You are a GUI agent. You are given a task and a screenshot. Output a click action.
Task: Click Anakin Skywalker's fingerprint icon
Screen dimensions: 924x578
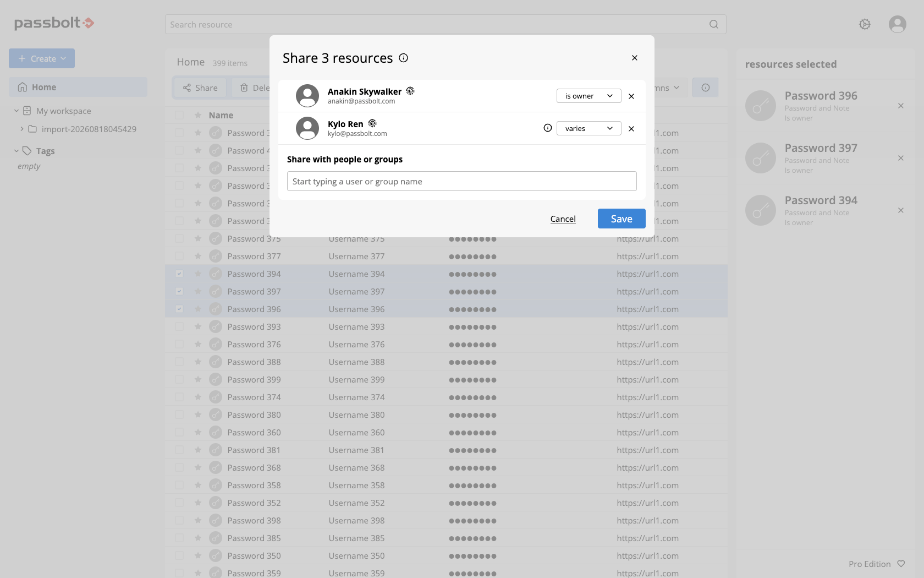tap(410, 91)
